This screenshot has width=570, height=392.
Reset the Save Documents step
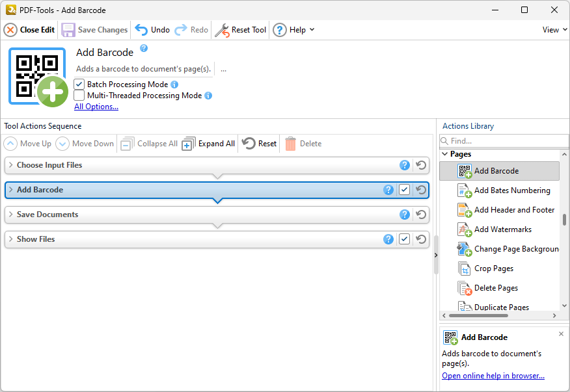pyautogui.click(x=421, y=215)
